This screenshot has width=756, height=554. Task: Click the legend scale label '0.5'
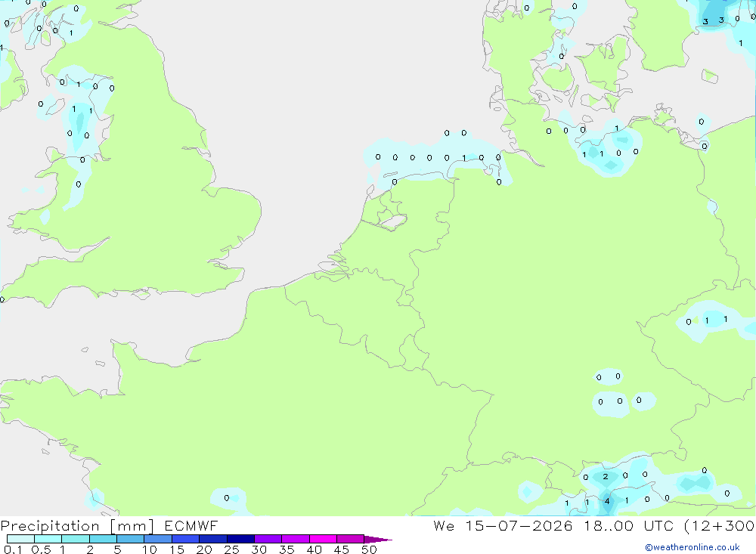41,549
